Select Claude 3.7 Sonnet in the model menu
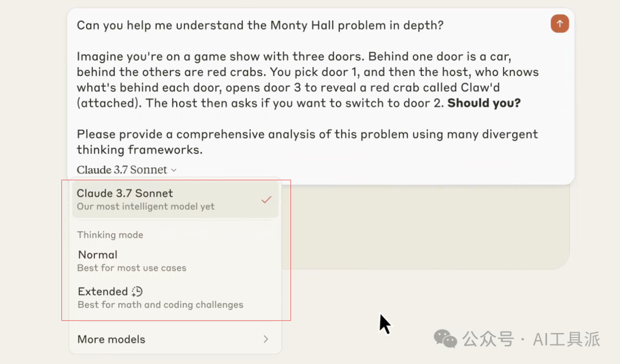 [125, 193]
